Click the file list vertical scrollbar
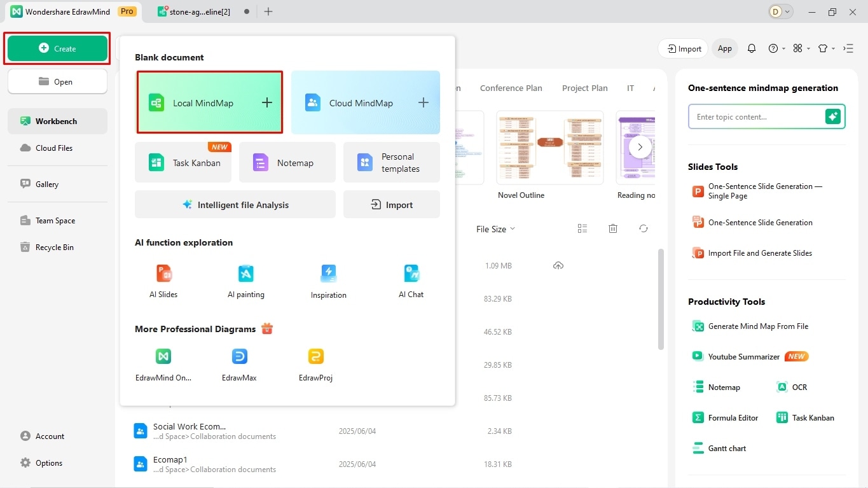 pyautogui.click(x=661, y=299)
